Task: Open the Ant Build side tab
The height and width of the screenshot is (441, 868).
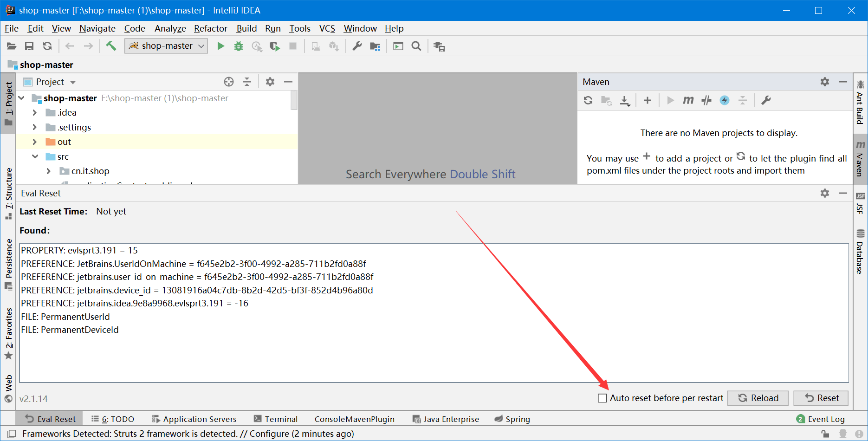Action: coord(860,102)
